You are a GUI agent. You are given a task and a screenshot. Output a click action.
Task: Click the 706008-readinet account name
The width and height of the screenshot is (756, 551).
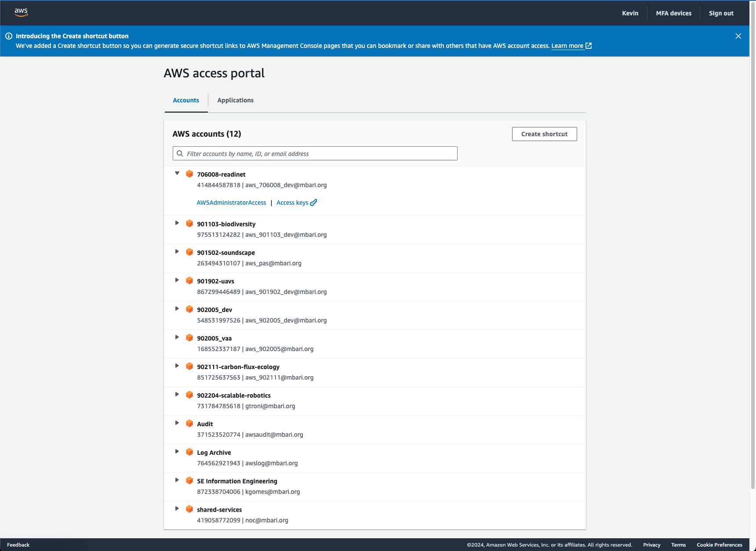(221, 174)
